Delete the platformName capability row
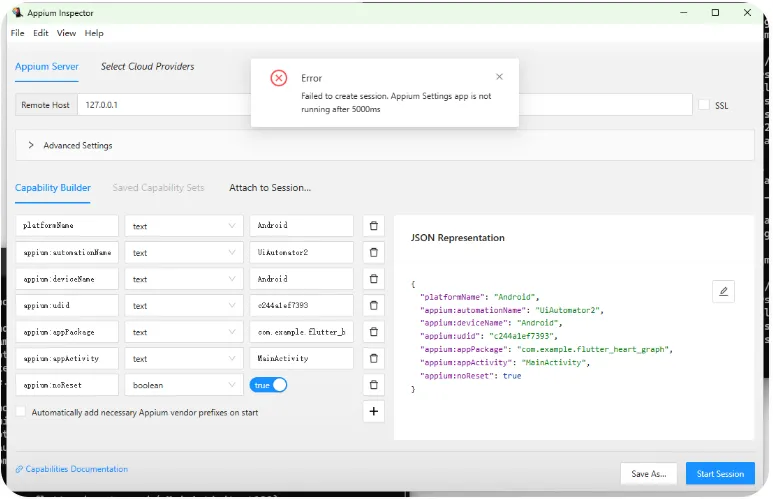Screen dimensions: 773x499 pyautogui.click(x=373, y=226)
